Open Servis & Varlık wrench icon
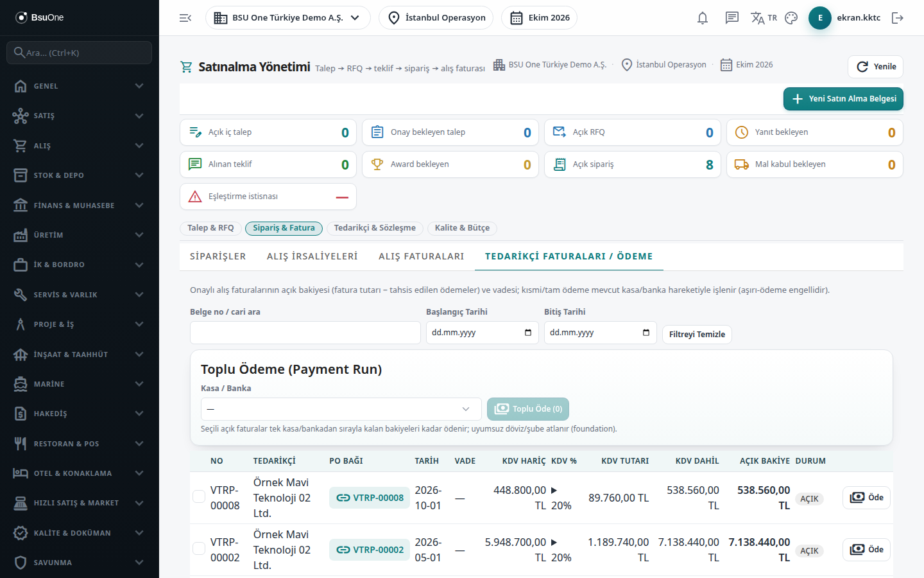This screenshot has width=924, height=578. (x=21, y=295)
